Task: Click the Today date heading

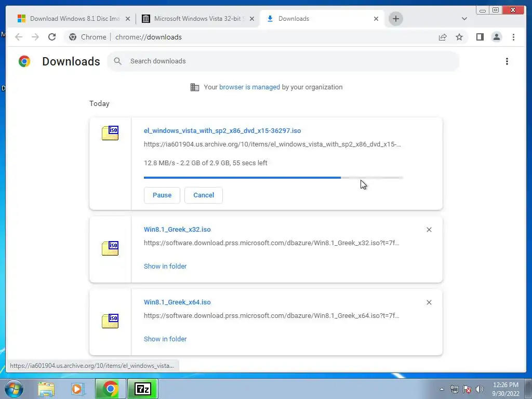Action: 99,103
